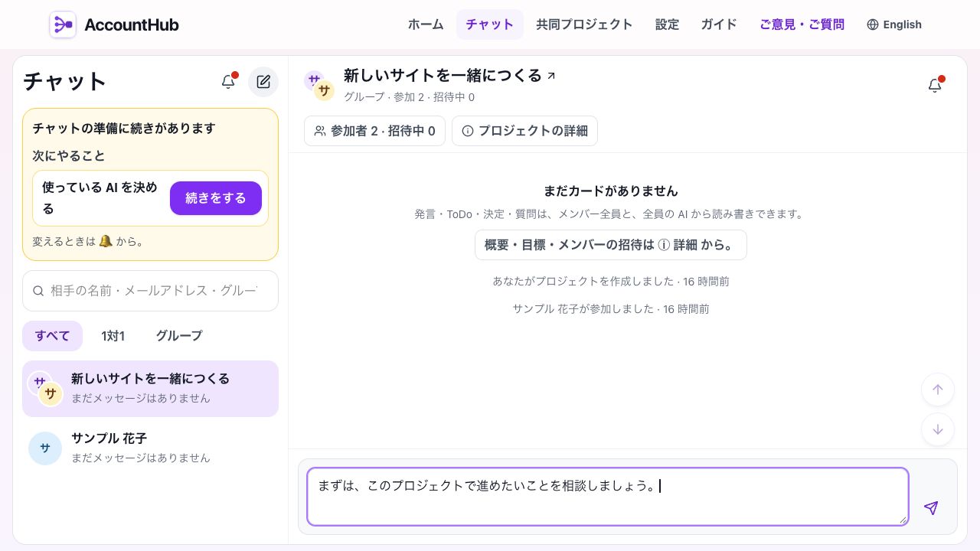Click the send message paper plane icon
980x551 pixels.
tap(931, 507)
